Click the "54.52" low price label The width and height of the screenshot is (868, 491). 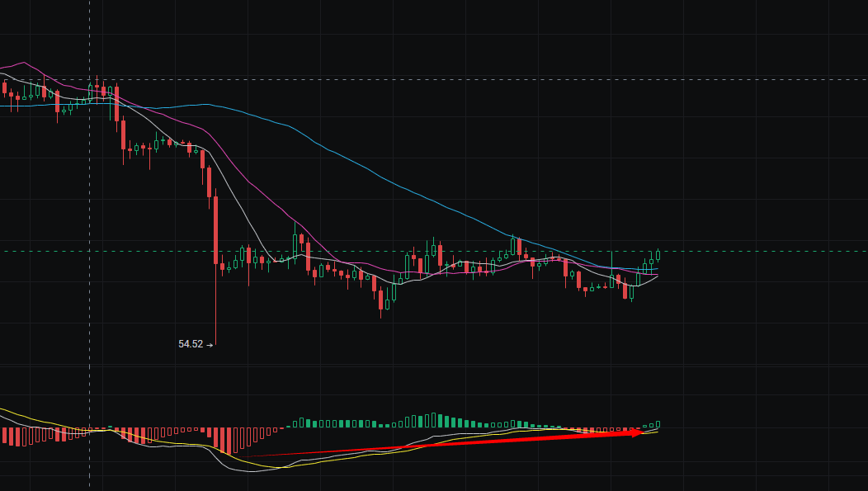point(191,344)
